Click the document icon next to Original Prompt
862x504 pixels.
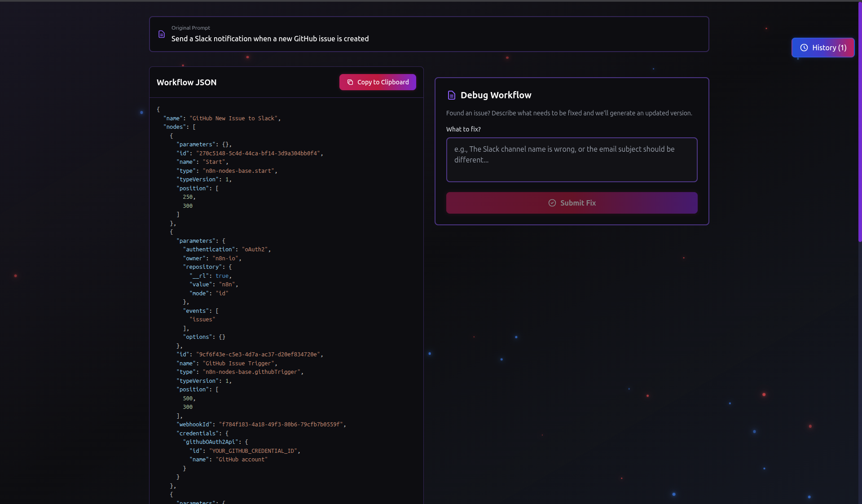pyautogui.click(x=162, y=34)
